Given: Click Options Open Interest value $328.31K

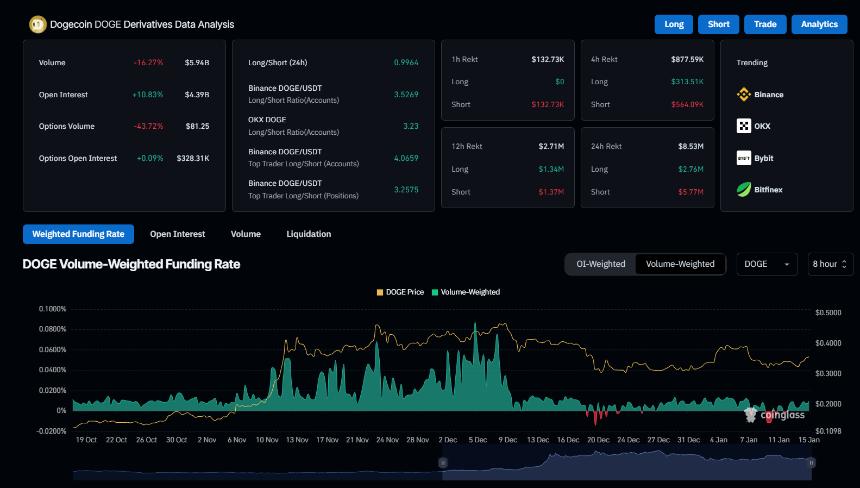Looking at the screenshot, I should 193,158.
